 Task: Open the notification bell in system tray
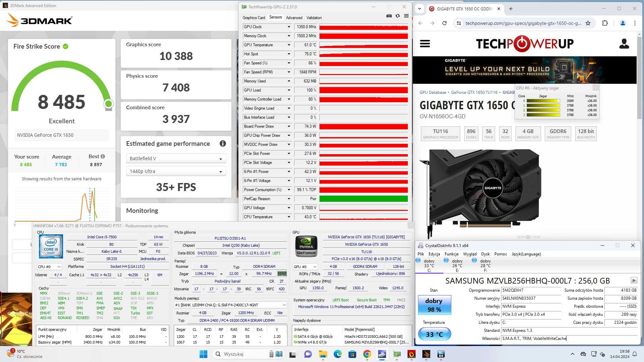point(635,354)
